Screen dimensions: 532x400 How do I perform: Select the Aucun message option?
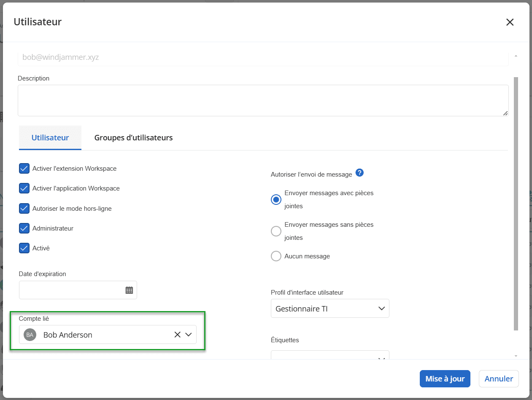(x=276, y=256)
